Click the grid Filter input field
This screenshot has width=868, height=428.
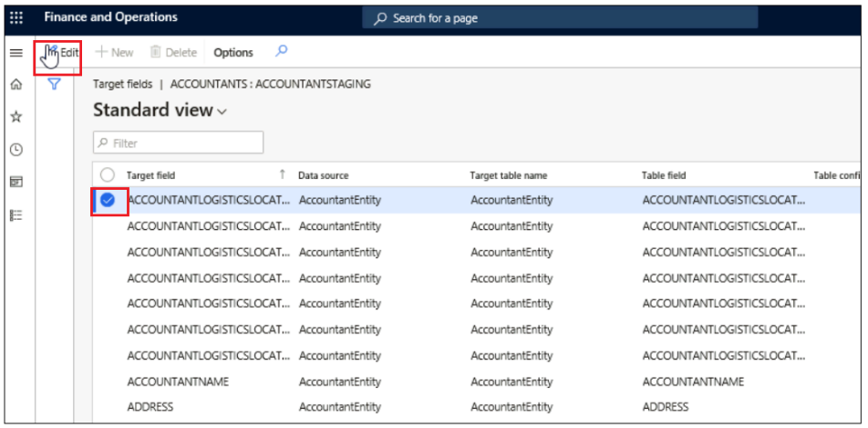point(179,143)
